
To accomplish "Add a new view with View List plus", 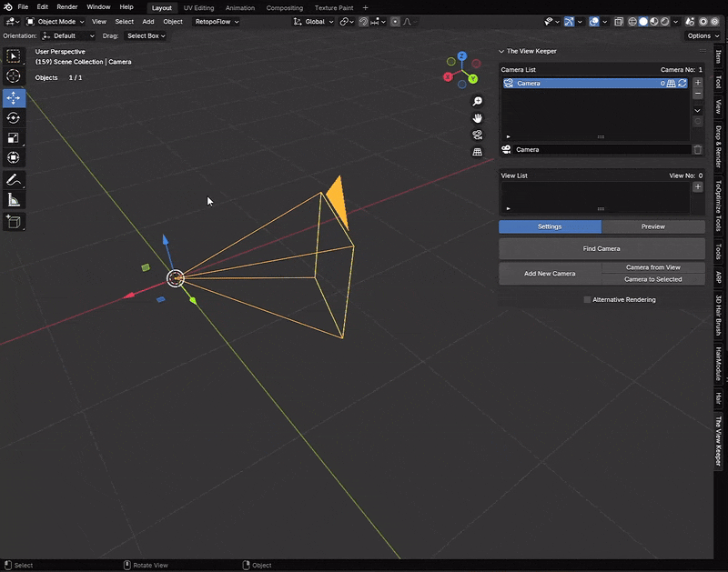I will click(x=697, y=187).
